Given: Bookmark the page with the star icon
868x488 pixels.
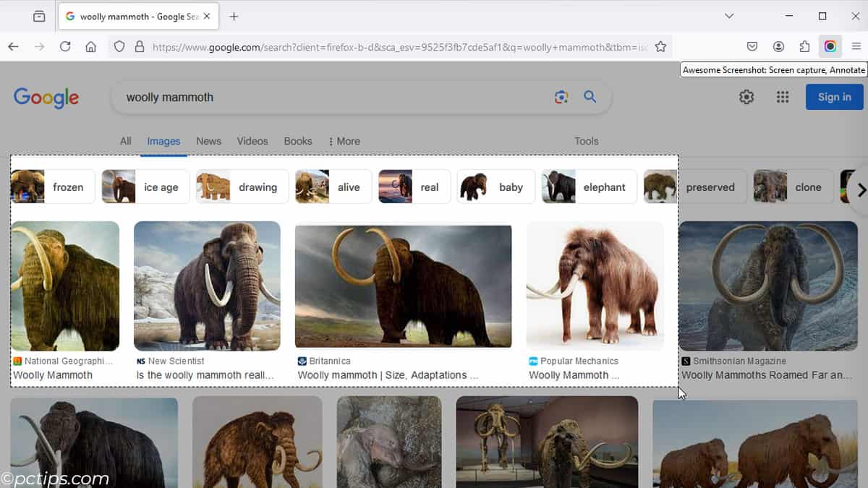Looking at the screenshot, I should point(660,46).
